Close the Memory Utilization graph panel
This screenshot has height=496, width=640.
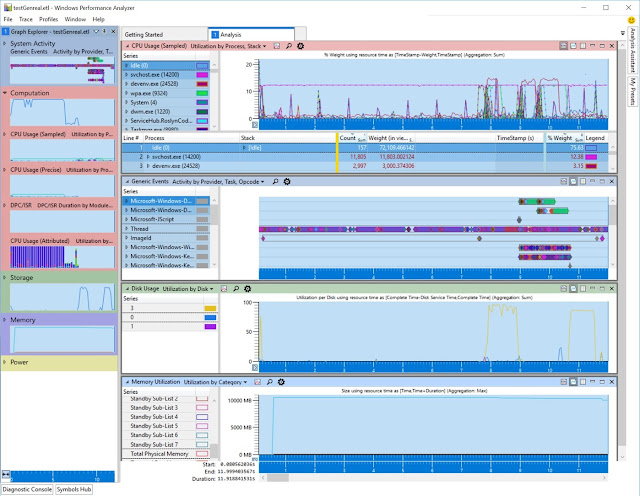(x=612, y=382)
